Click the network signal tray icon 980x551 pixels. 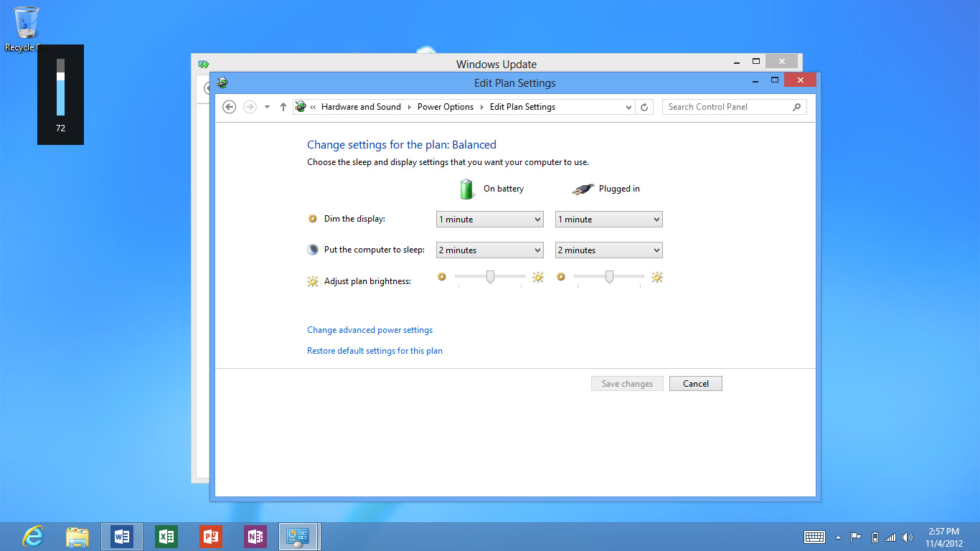coord(890,537)
